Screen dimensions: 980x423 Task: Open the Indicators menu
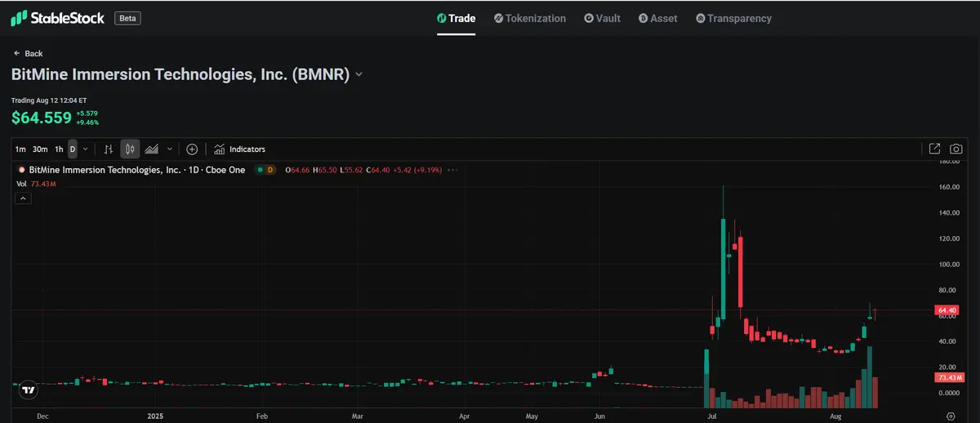pos(240,149)
